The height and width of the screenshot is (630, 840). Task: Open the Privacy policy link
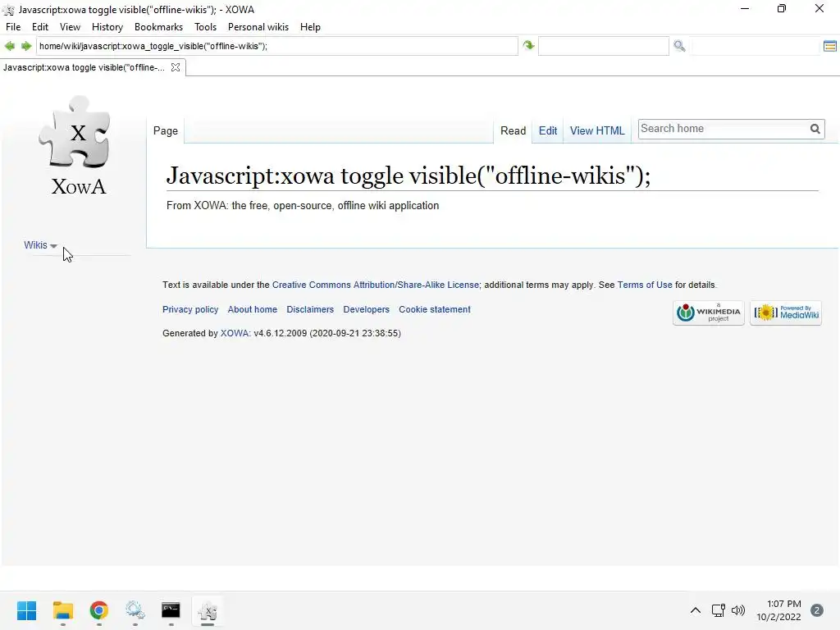pyautogui.click(x=190, y=309)
